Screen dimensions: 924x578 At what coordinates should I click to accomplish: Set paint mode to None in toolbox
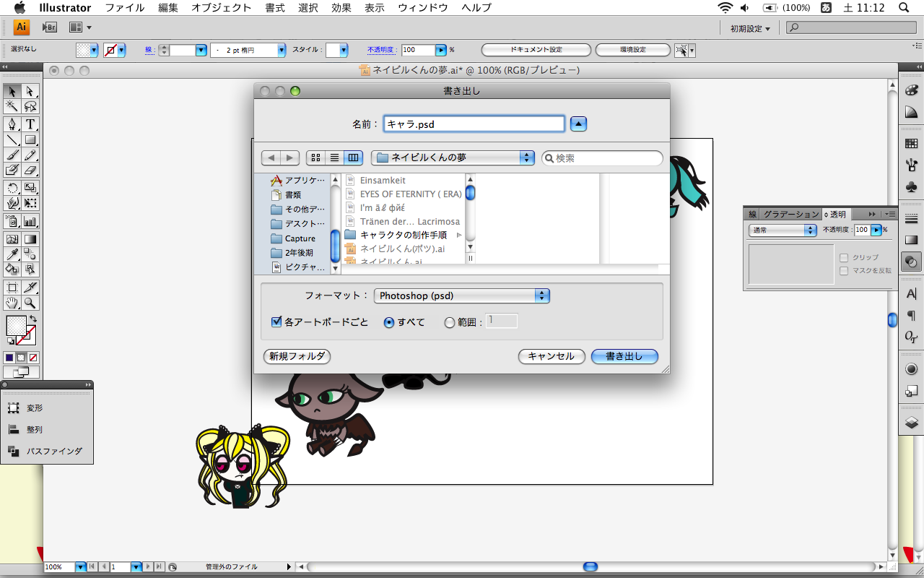[33, 358]
